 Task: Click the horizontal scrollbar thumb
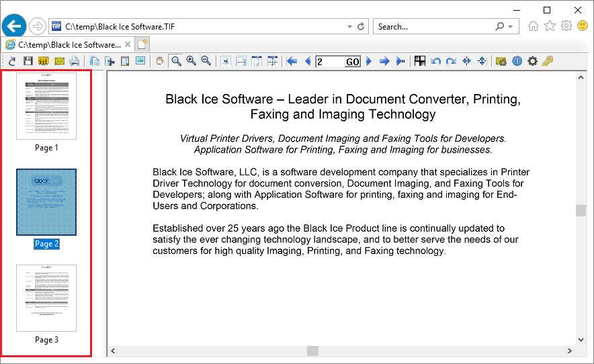312,351
